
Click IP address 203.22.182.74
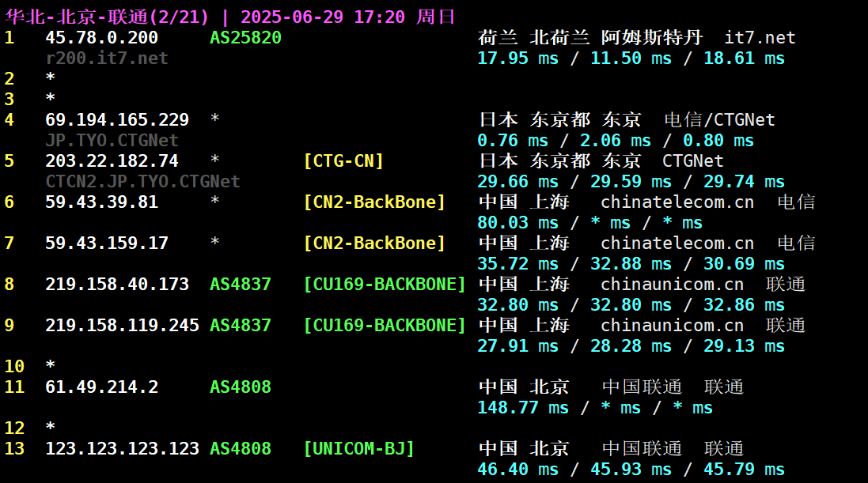coord(112,161)
